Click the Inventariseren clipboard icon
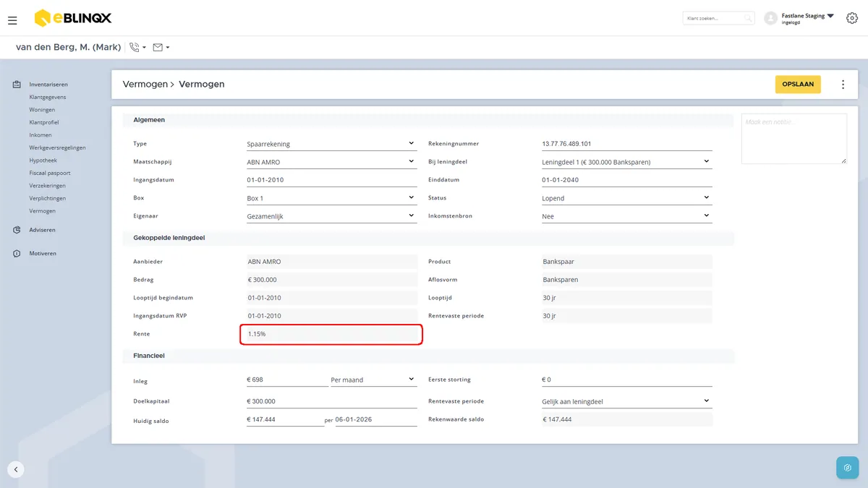Screen dimensions: 868x488 pyautogui.click(x=17, y=85)
